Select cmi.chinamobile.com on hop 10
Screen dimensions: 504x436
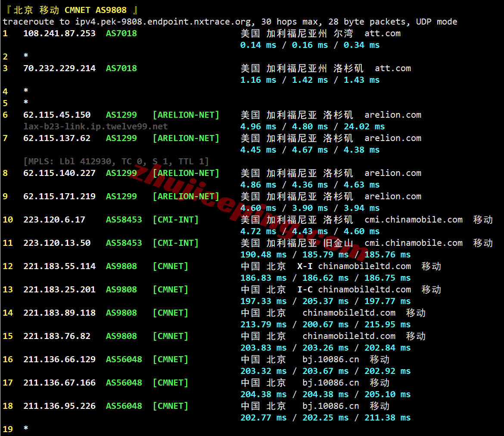click(x=414, y=220)
